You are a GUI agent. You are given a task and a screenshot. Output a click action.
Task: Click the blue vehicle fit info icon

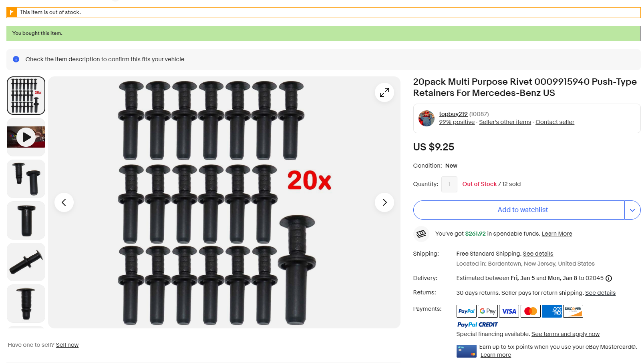point(16,59)
